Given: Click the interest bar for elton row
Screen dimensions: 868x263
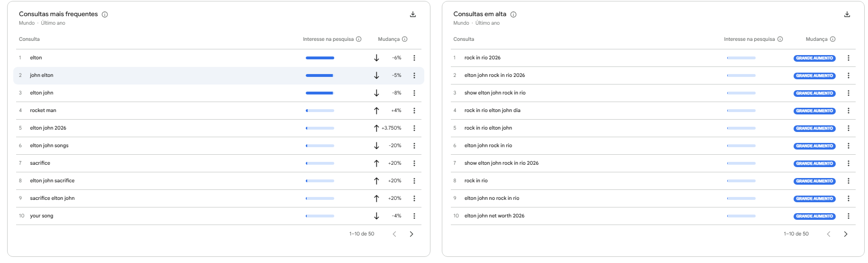Looking at the screenshot, I should point(320,58).
